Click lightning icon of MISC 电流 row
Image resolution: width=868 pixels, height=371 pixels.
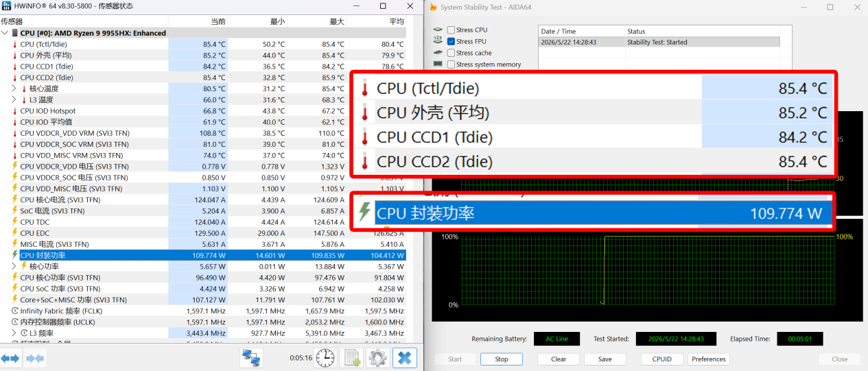(14, 244)
